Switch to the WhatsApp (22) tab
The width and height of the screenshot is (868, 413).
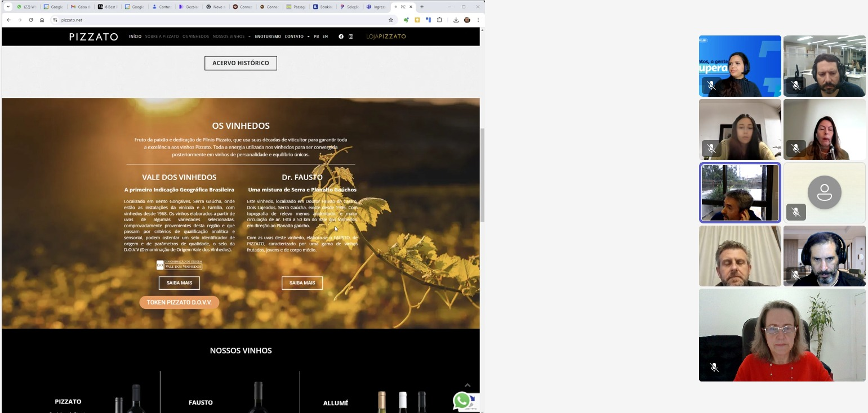point(26,7)
